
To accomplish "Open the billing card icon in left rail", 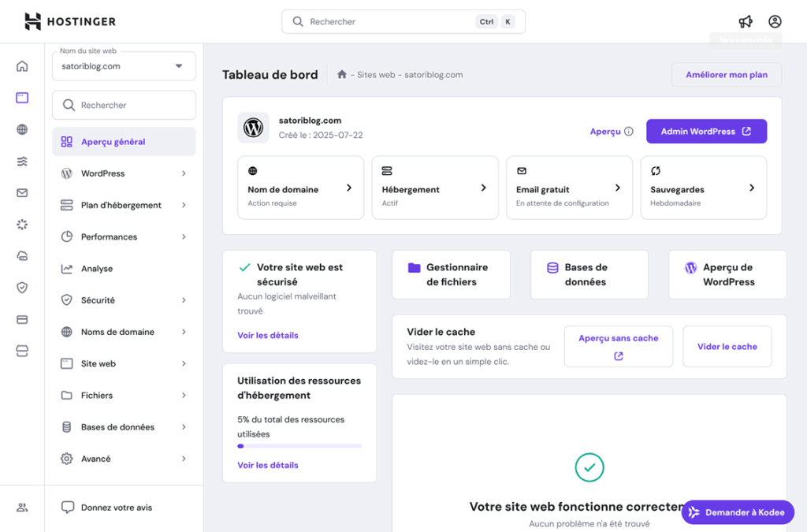I will tap(22, 319).
